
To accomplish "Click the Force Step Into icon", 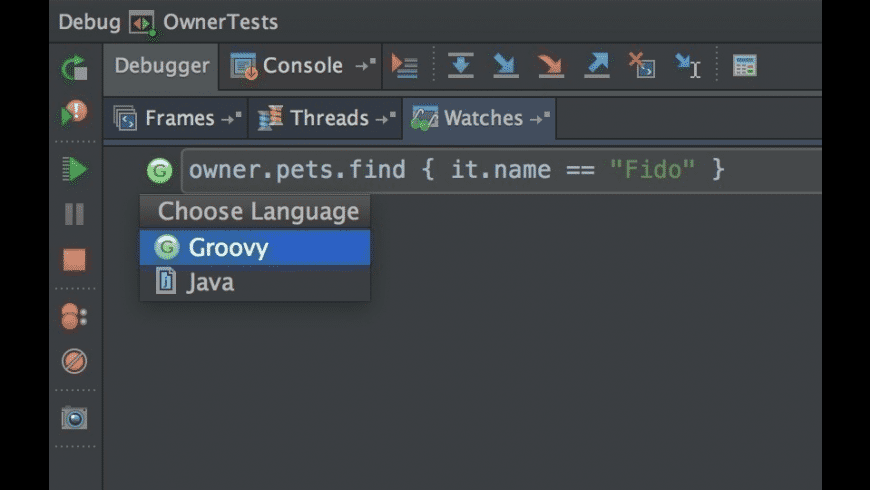I will coord(551,65).
